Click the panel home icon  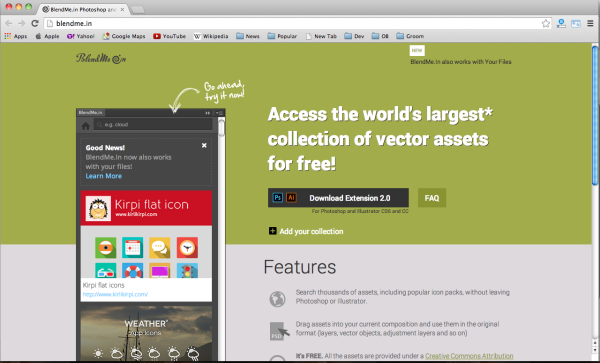[86, 125]
